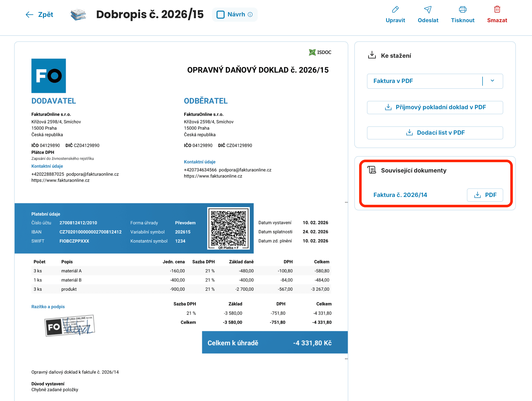The image size is (532, 401).
Task: Click the QR Platba code image
Action: click(x=228, y=228)
